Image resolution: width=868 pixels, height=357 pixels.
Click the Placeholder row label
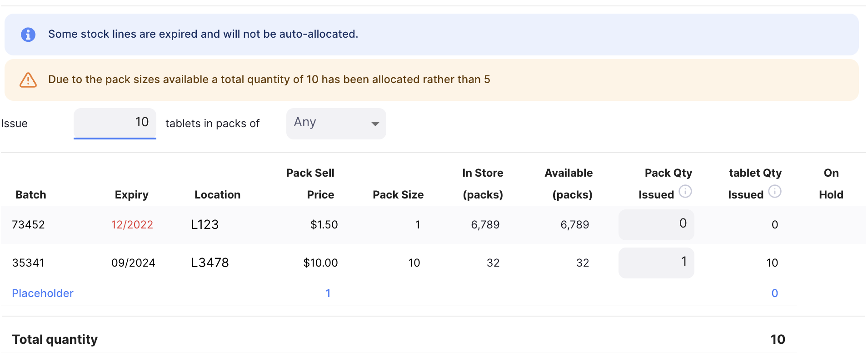tap(43, 293)
